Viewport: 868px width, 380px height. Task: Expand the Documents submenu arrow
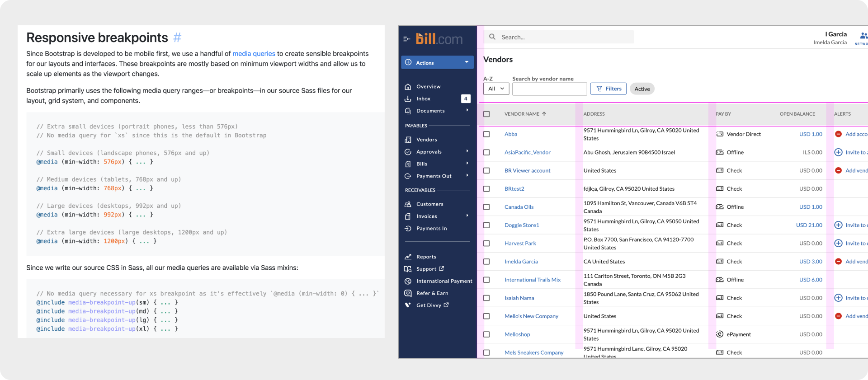pos(467,110)
